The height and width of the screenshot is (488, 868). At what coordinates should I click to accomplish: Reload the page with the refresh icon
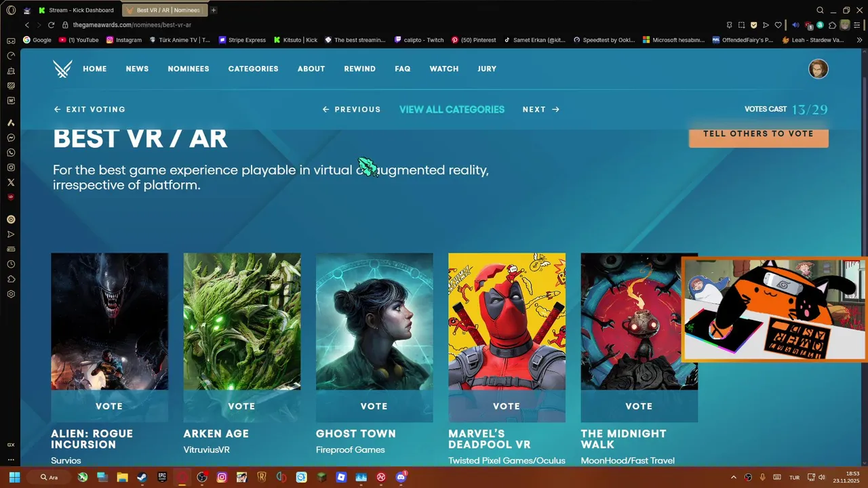pyautogui.click(x=51, y=25)
